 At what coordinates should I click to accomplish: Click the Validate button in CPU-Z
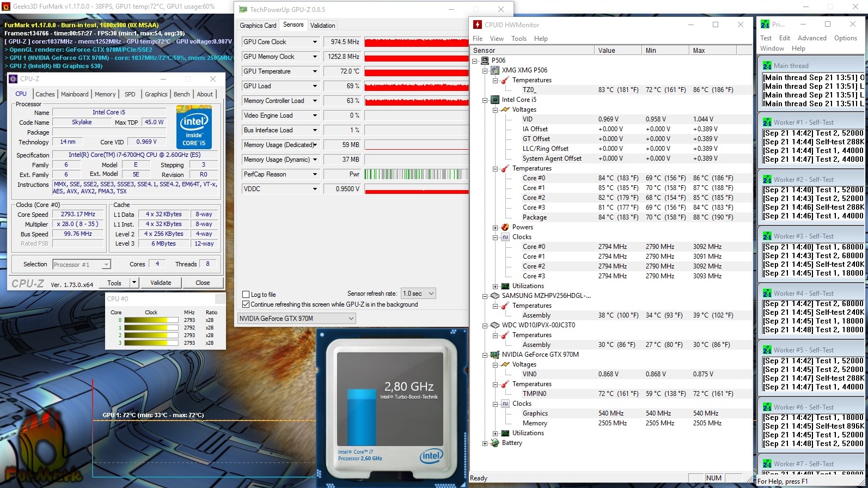tap(161, 283)
